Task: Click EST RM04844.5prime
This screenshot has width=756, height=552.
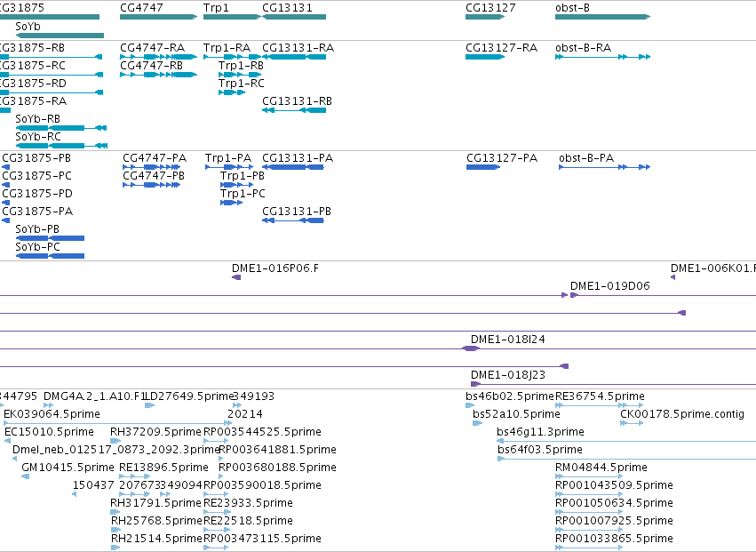Action: coord(590,476)
